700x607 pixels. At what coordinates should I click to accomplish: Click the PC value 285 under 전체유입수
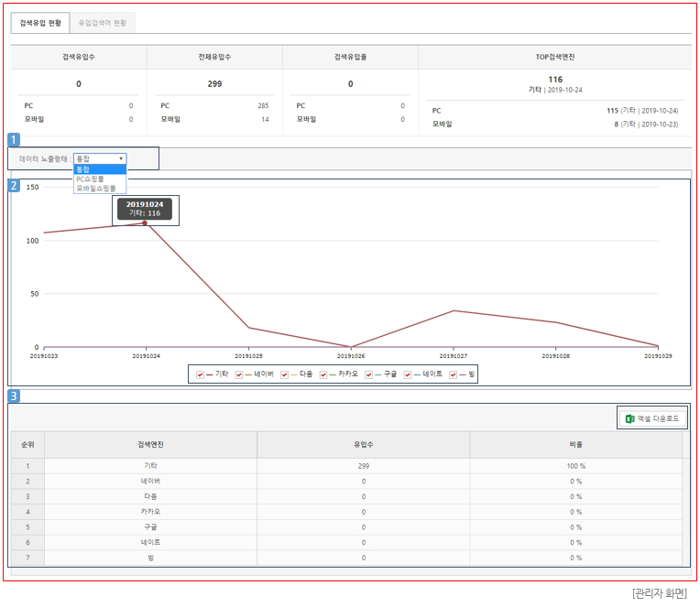263,105
